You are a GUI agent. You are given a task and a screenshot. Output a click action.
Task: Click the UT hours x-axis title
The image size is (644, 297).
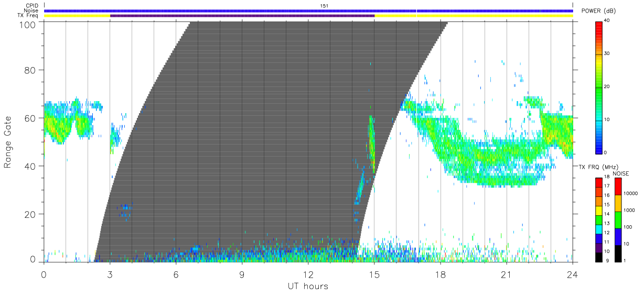[308, 286]
